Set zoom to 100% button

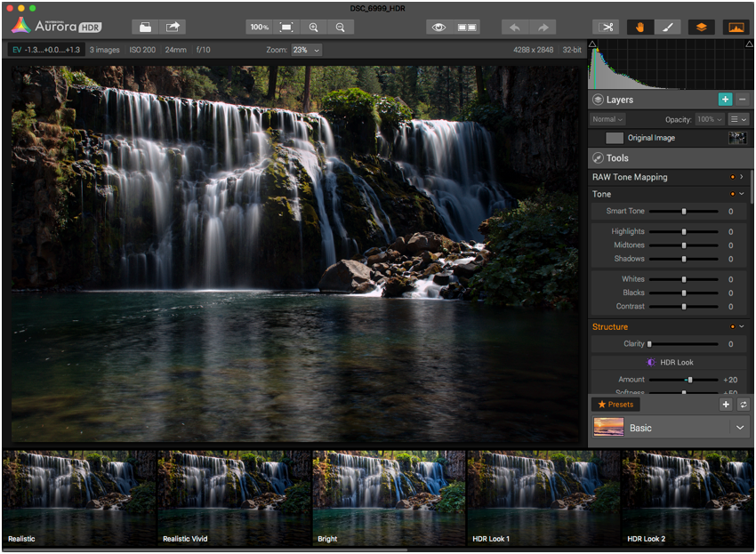[259, 28]
